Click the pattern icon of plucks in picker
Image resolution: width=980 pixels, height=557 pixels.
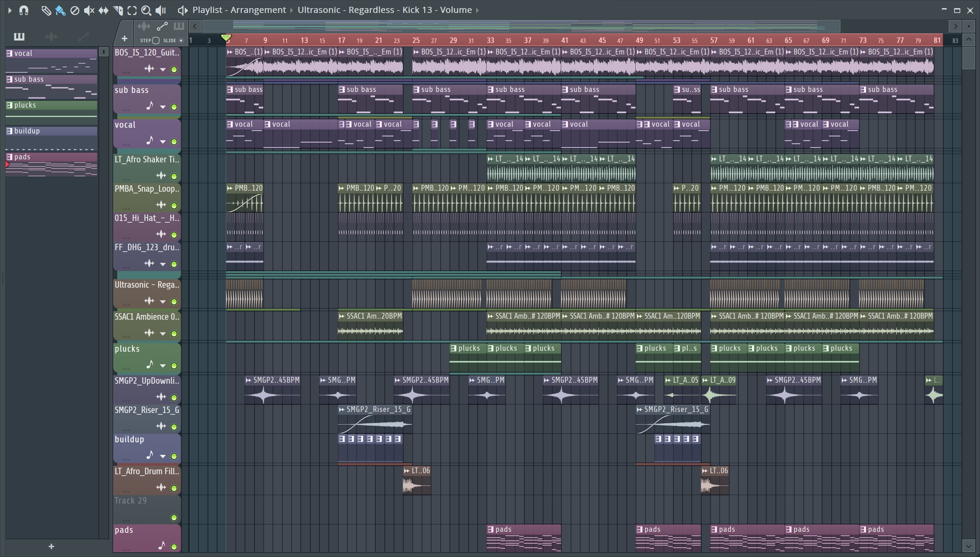click(x=9, y=105)
